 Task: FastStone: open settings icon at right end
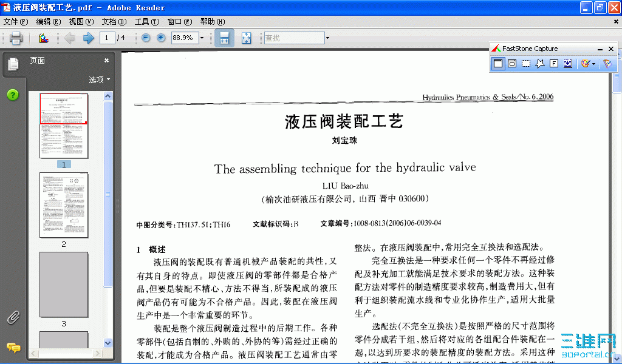tap(607, 63)
